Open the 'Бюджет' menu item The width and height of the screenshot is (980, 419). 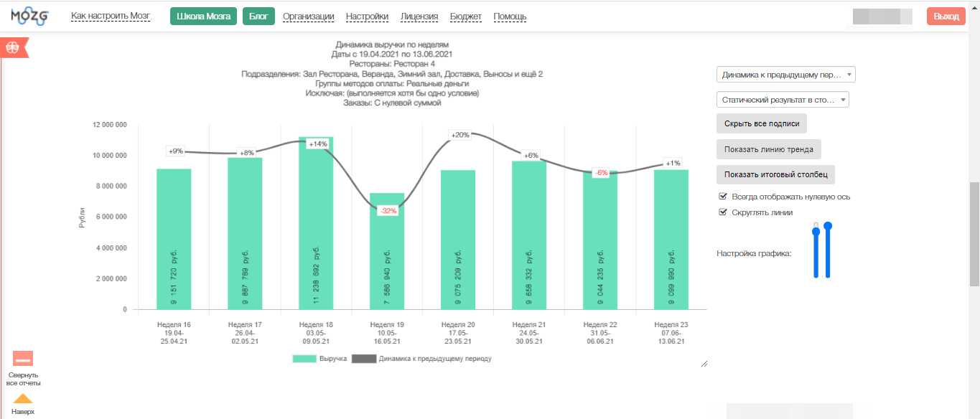click(466, 17)
